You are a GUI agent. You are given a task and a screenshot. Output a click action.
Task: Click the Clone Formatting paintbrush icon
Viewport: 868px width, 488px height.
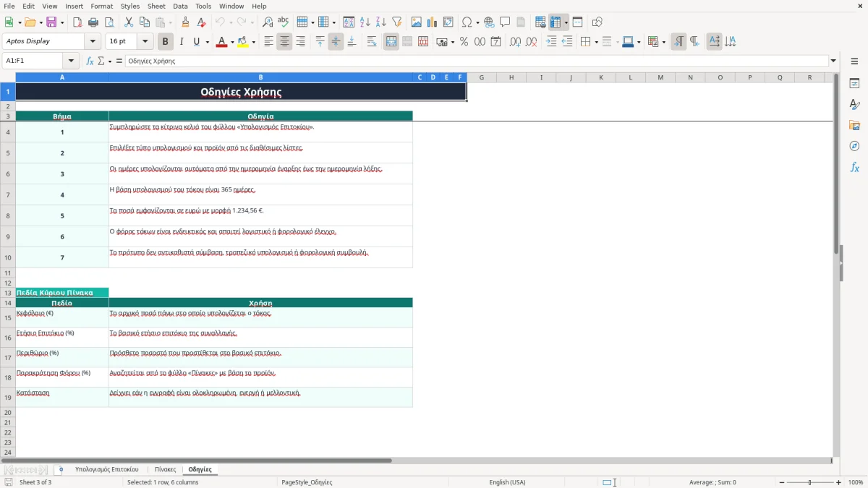(x=185, y=22)
